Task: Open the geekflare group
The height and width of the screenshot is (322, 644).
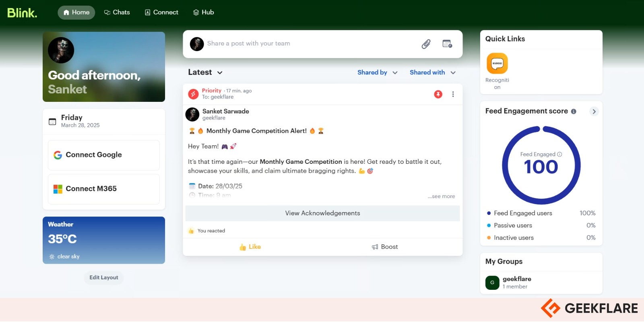Action: point(541,283)
